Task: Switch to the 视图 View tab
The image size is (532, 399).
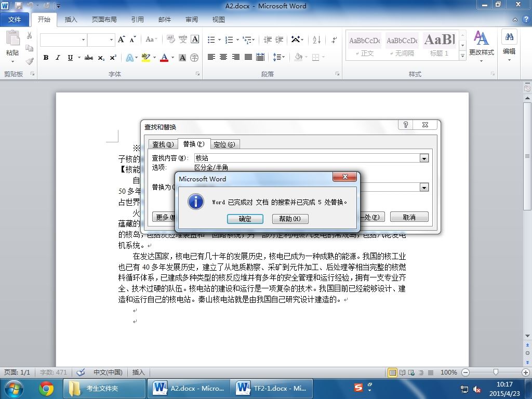Action: pyautogui.click(x=219, y=19)
